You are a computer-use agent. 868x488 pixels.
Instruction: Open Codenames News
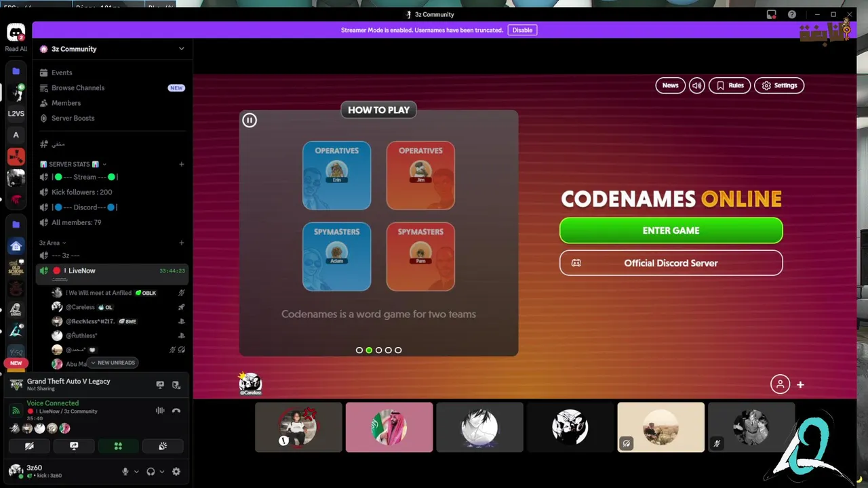670,85
